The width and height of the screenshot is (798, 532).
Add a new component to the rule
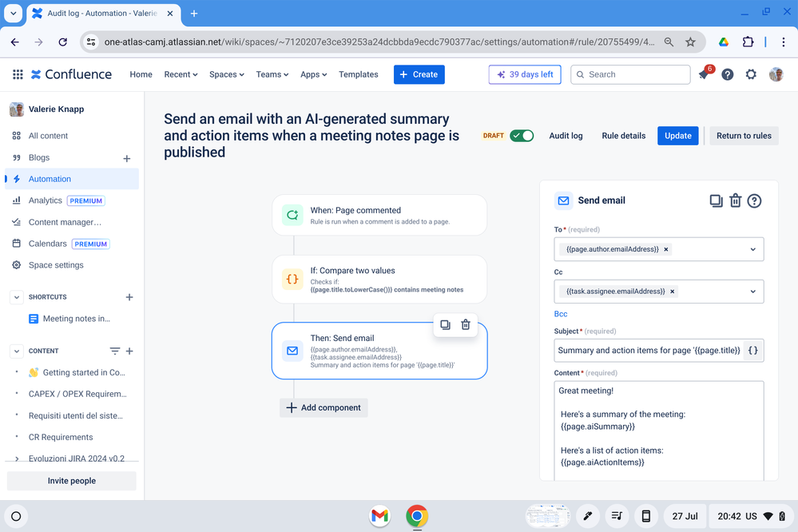tap(324, 407)
